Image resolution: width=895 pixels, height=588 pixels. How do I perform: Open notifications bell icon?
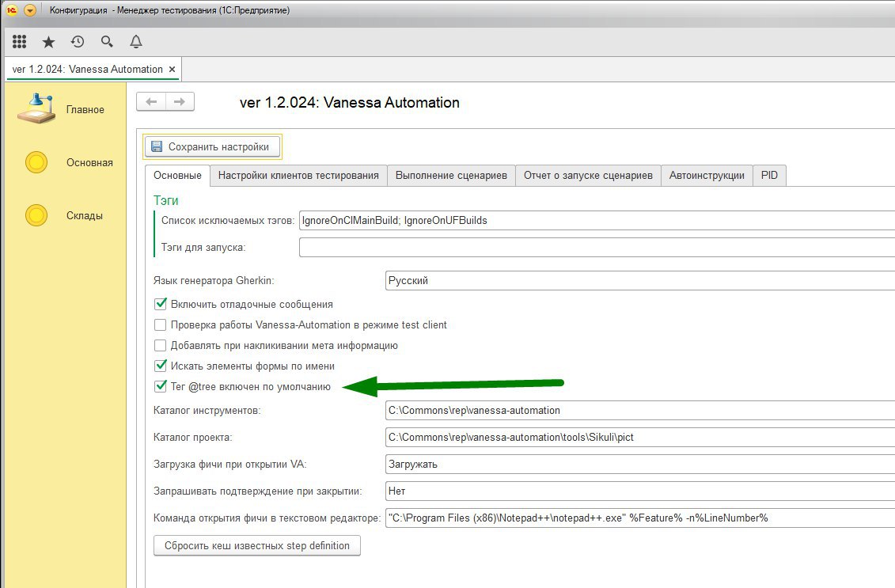click(x=136, y=42)
